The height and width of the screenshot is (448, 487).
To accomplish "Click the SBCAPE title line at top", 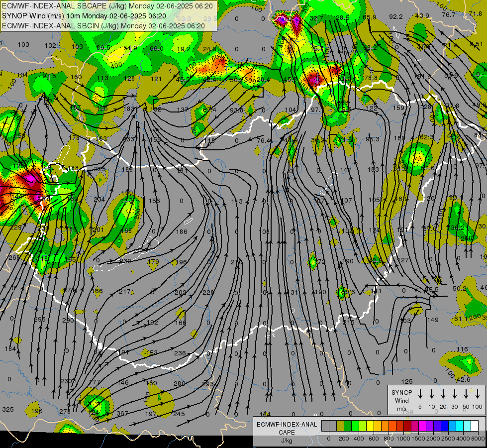I will (107, 6).
